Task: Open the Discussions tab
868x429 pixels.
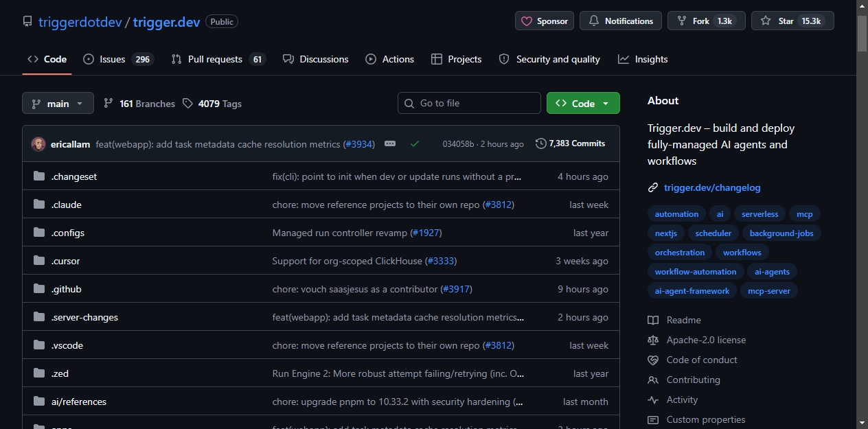Action: point(316,59)
